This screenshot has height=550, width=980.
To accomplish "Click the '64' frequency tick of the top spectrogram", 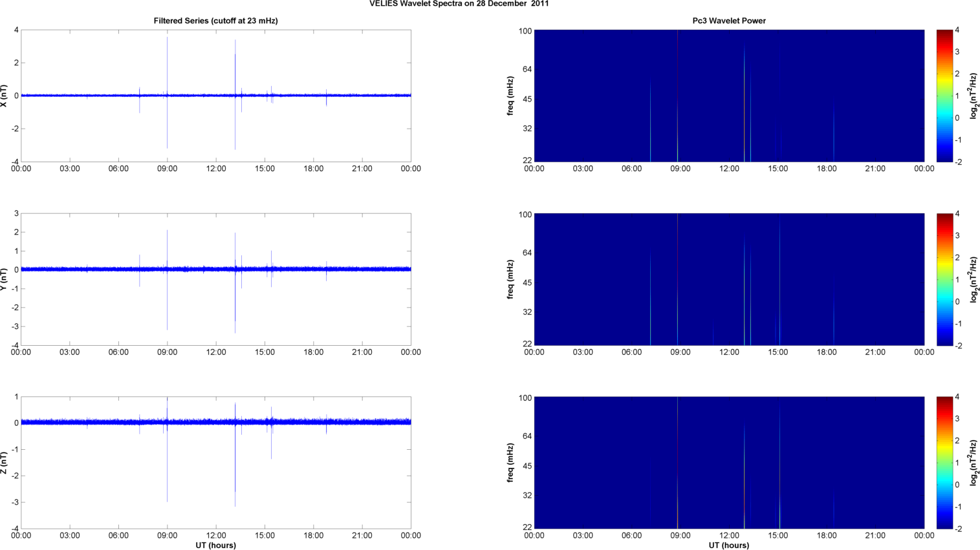I will point(527,69).
